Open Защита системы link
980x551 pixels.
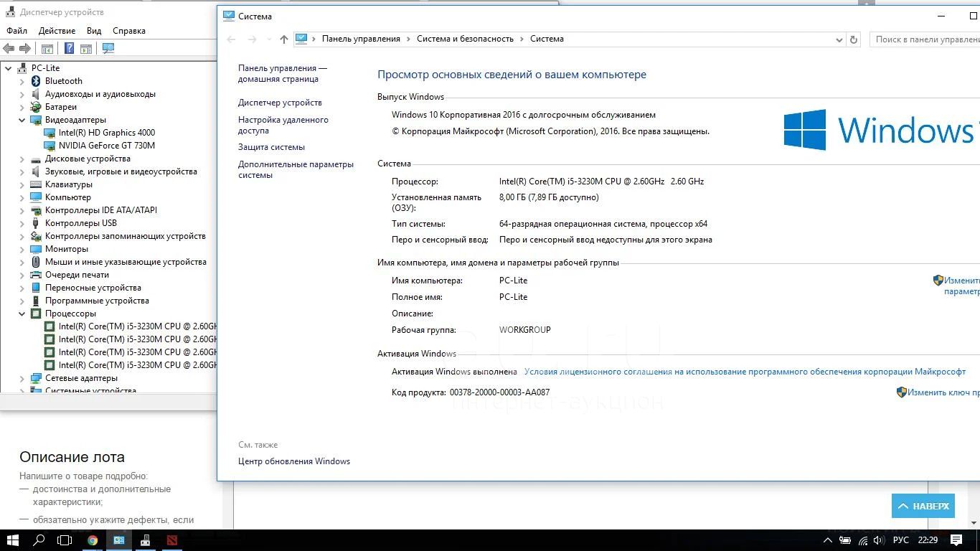click(271, 147)
